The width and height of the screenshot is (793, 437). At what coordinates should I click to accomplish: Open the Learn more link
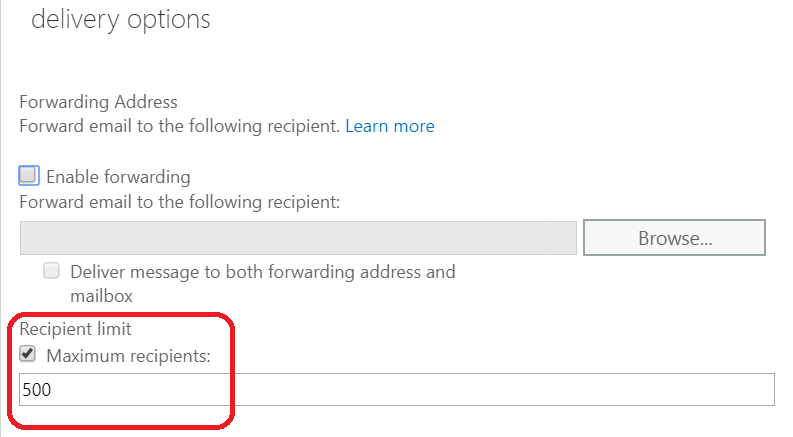pyautogui.click(x=389, y=127)
